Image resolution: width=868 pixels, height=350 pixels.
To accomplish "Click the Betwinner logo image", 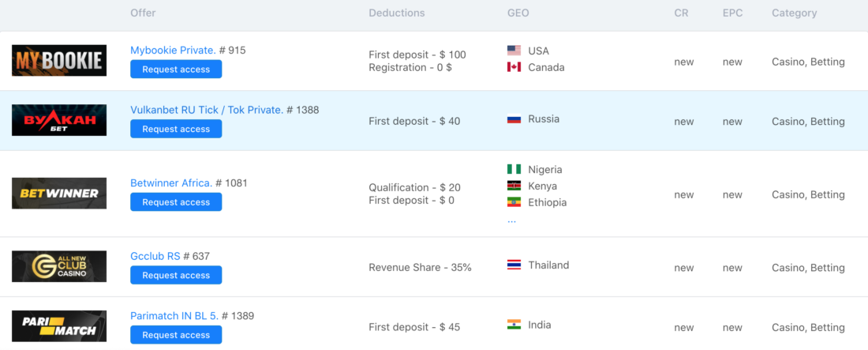I will (59, 193).
